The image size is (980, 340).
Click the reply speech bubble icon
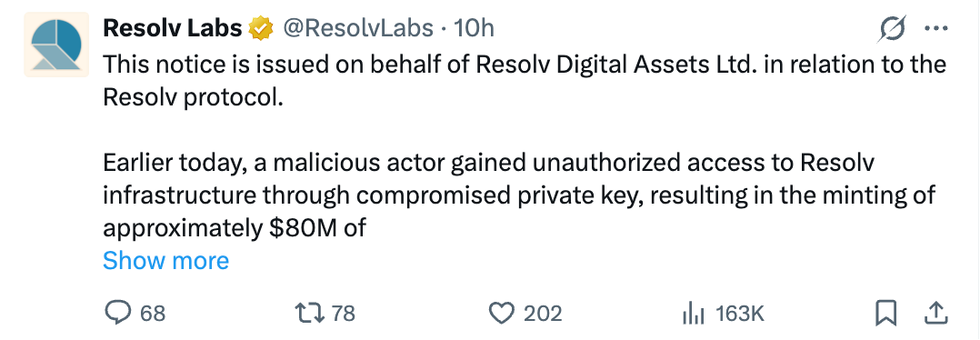(x=117, y=313)
